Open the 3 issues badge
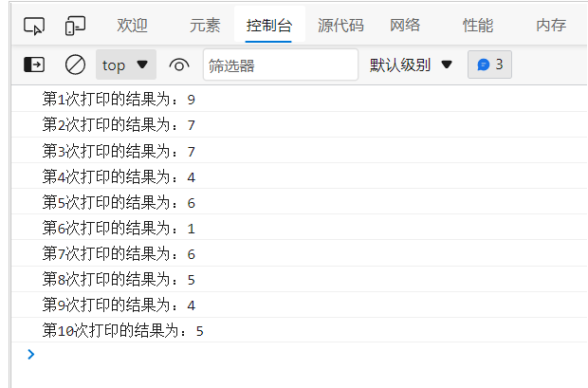Image resolution: width=588 pixels, height=388 pixels. (x=489, y=65)
